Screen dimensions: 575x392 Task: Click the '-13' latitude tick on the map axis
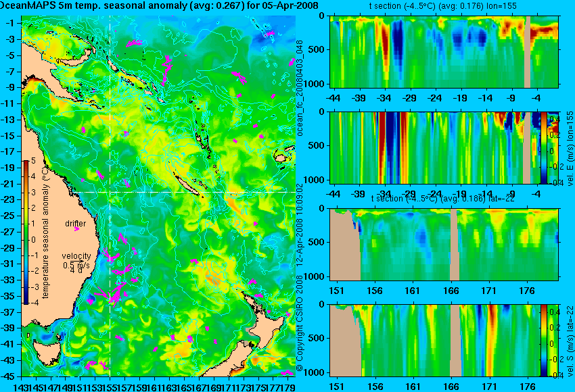[x=8, y=120]
